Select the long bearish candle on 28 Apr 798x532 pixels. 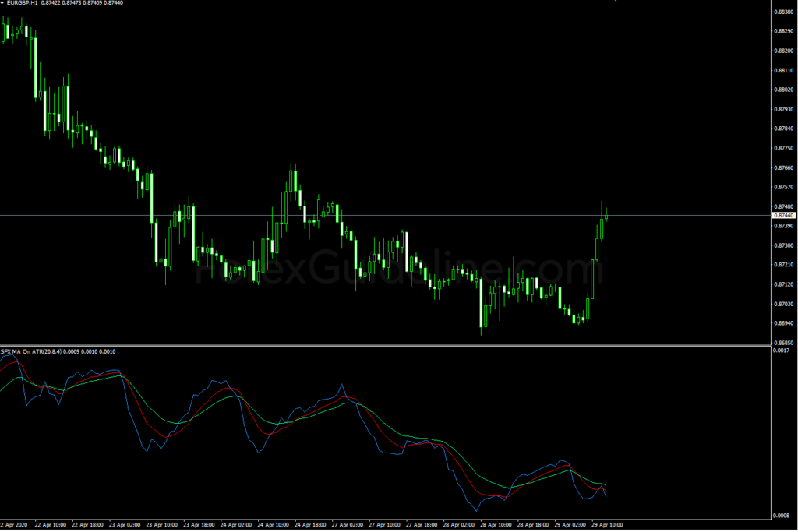pyautogui.click(x=482, y=304)
